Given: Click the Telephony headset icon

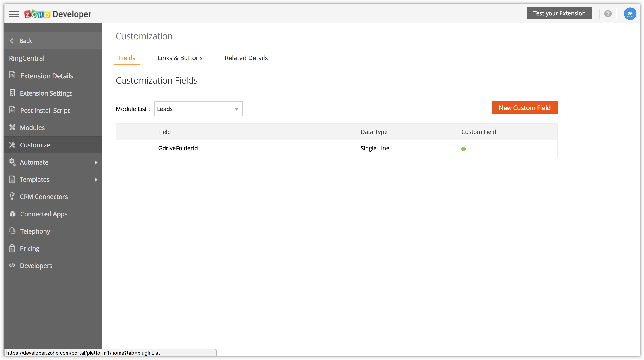Looking at the screenshot, I should (12, 231).
